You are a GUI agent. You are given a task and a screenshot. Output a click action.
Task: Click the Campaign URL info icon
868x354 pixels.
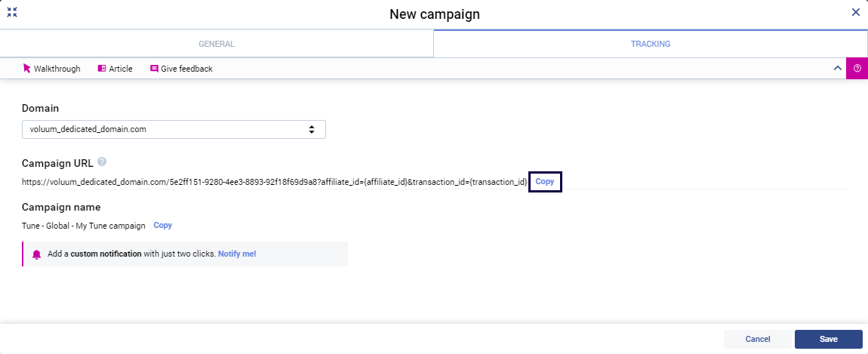pyautogui.click(x=102, y=162)
